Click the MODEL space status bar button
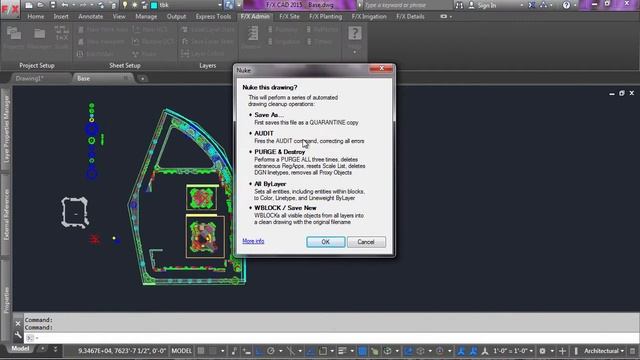 click(x=181, y=351)
